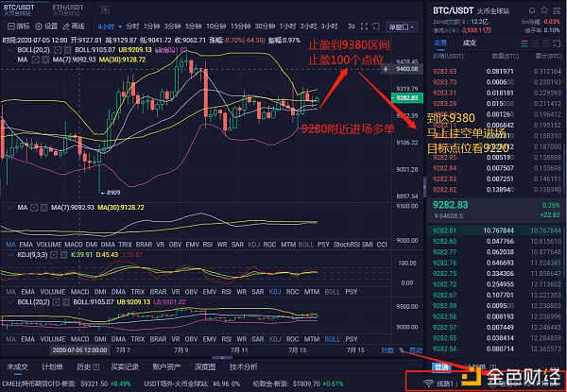Select RSI in the KDJ panel indicator row

(227, 292)
